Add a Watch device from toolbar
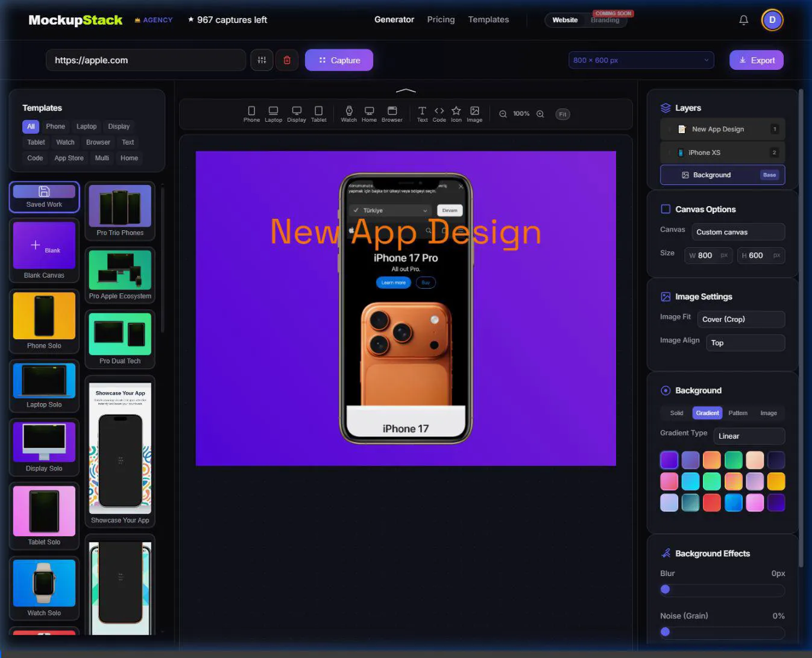The image size is (812, 658). click(348, 114)
